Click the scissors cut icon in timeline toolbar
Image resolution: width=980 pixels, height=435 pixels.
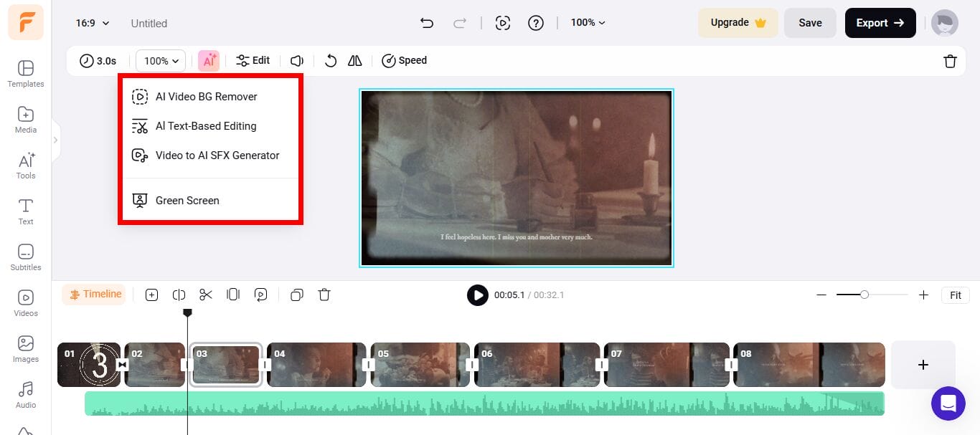[206, 295]
